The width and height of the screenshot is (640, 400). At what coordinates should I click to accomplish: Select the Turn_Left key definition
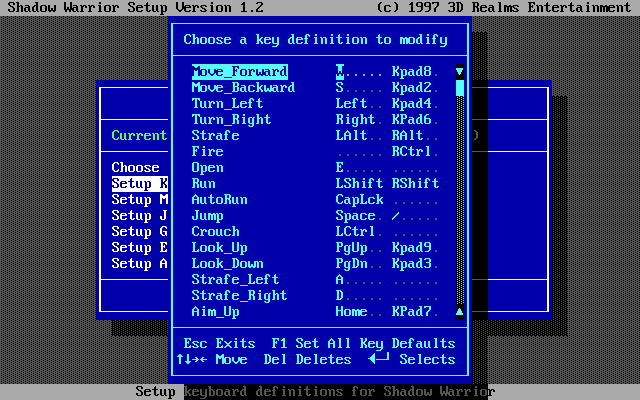[x=227, y=104]
